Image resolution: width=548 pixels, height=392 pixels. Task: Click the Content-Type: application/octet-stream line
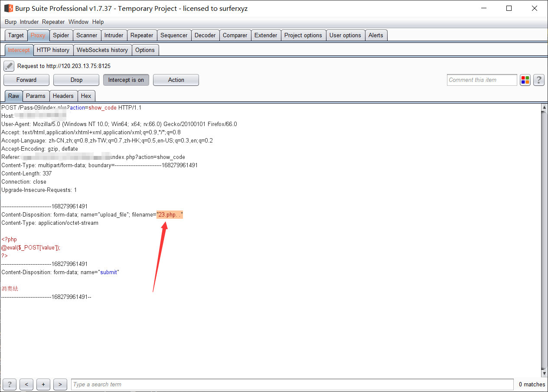(x=50, y=223)
